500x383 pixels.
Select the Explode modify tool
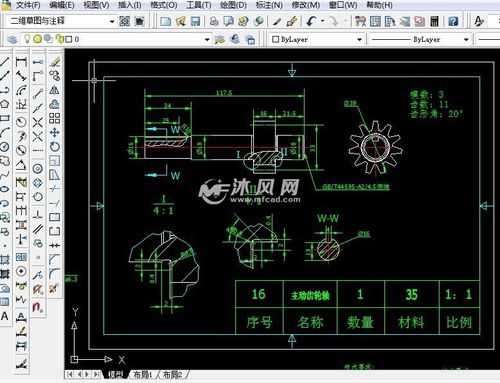pos(55,288)
